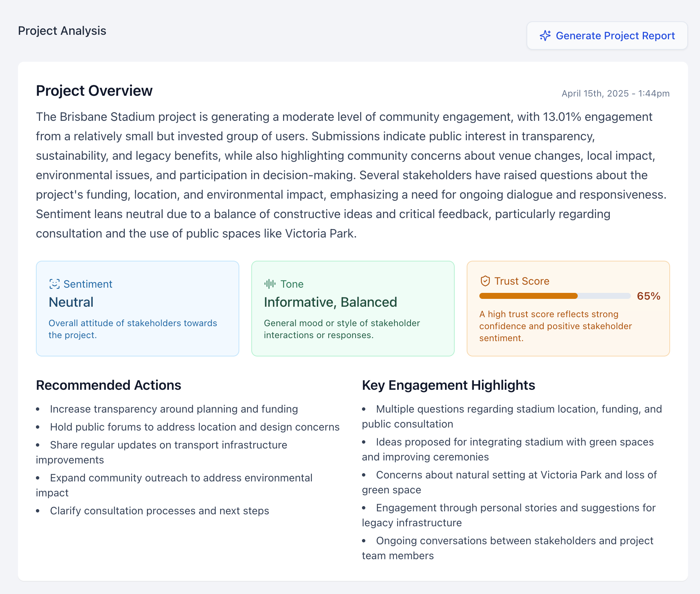Select the Neutral sentiment card
Screen dimensions: 700x594
click(x=137, y=308)
